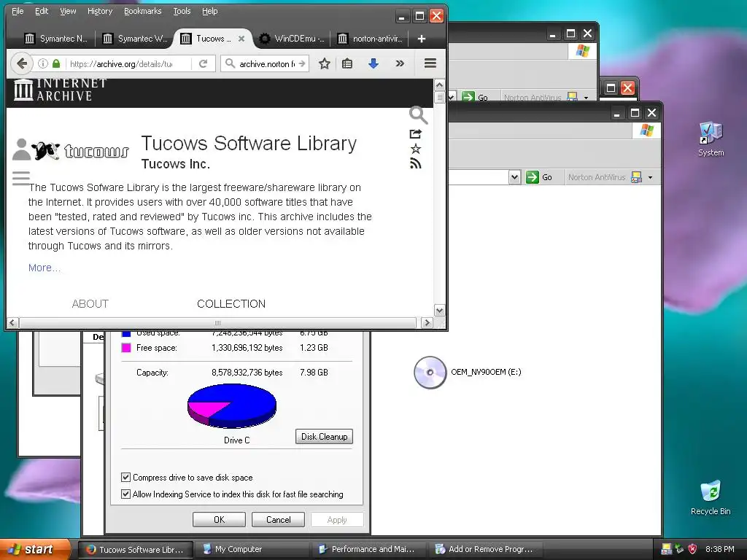747x560 pixels.
Task: Open the File menu
Action: click(x=18, y=11)
